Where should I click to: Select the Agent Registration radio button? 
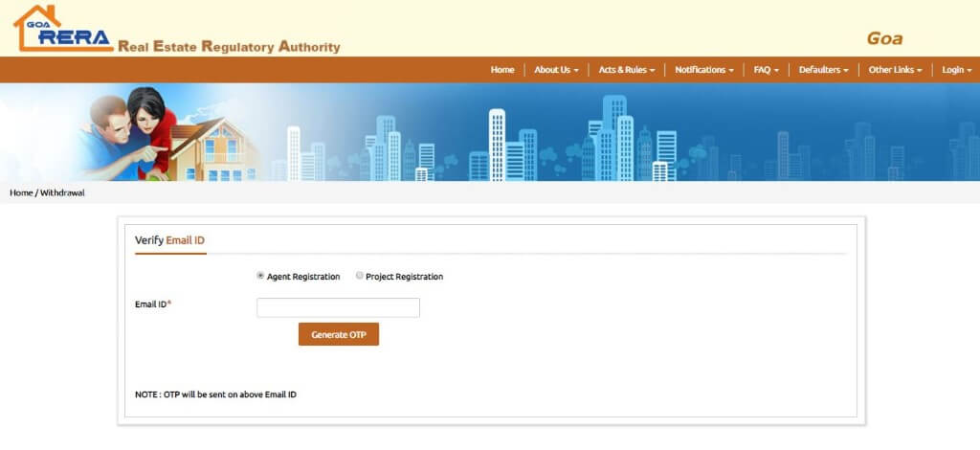[x=260, y=276]
